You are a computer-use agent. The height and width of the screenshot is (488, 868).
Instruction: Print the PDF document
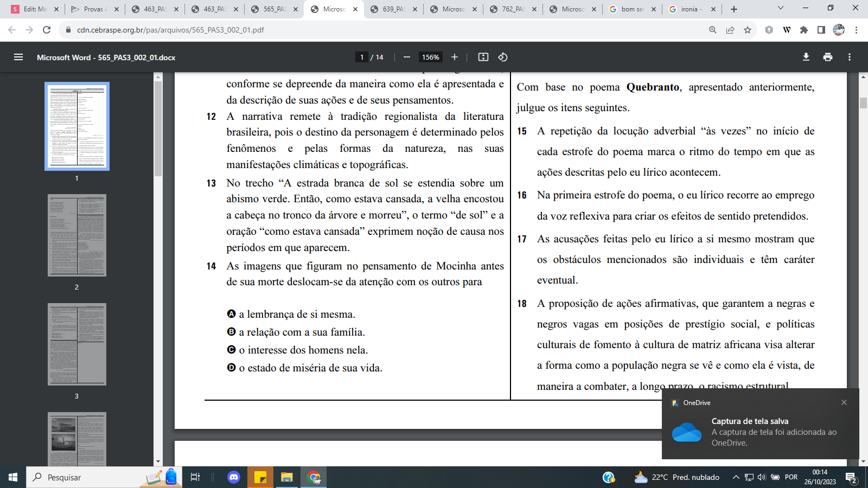(828, 57)
